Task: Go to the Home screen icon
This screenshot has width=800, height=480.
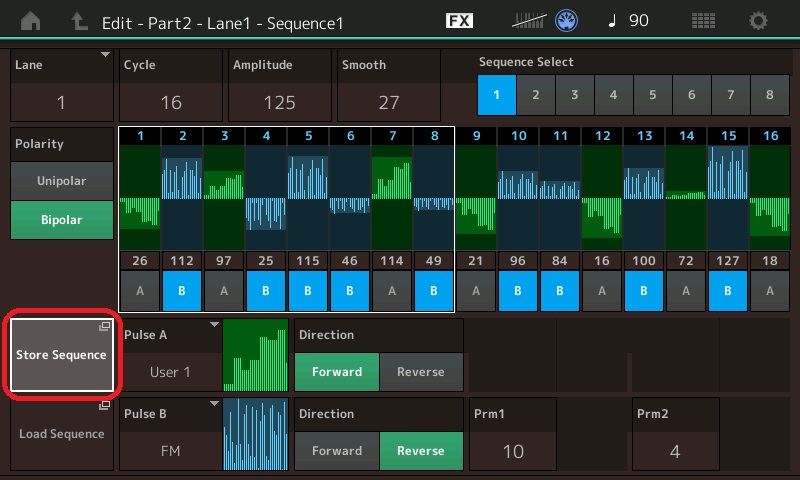Action: tap(32, 20)
